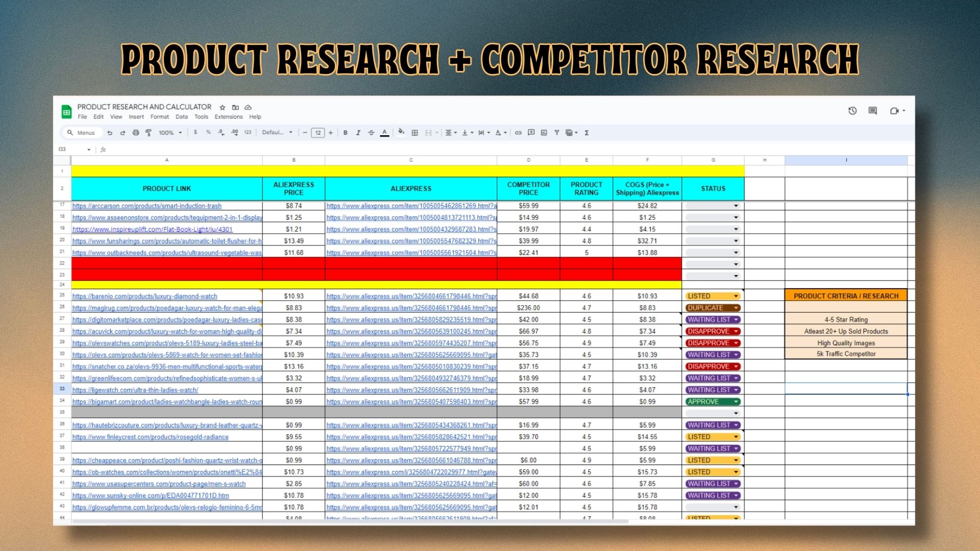
Task: Toggle bold formatting in toolbar
Action: pos(346,133)
